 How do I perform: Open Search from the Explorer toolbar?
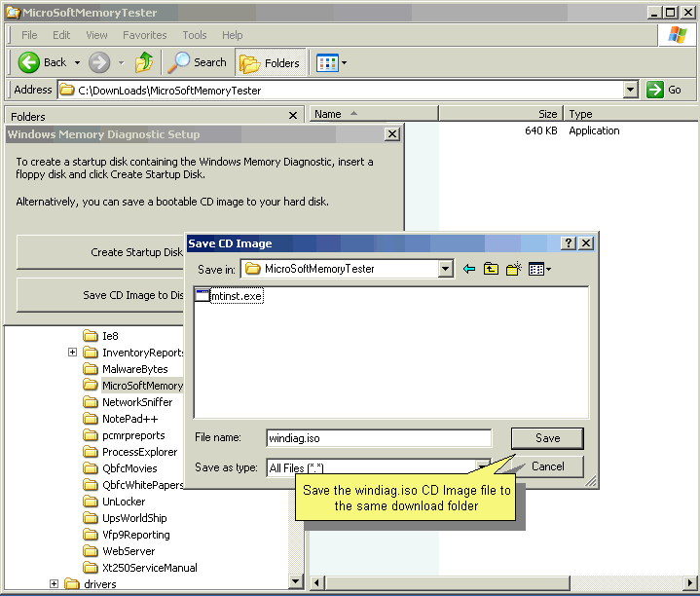(198, 62)
